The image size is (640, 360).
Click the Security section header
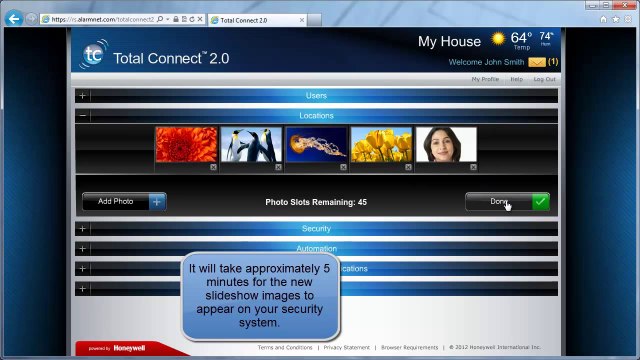click(x=316, y=229)
